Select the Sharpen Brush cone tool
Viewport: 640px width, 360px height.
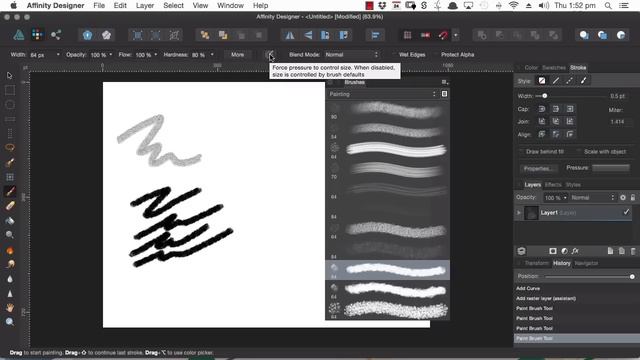tap(10, 293)
